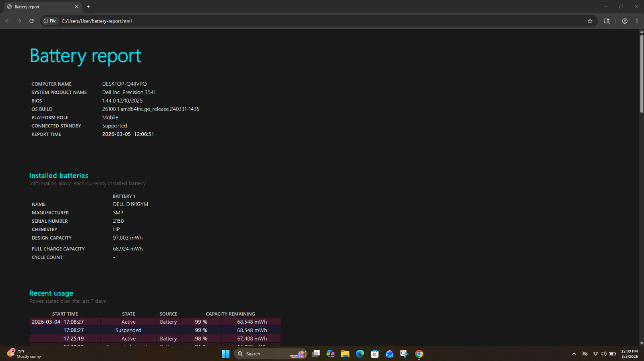
Task: Open the Chrome three-dot menu
Action: click(x=637, y=21)
